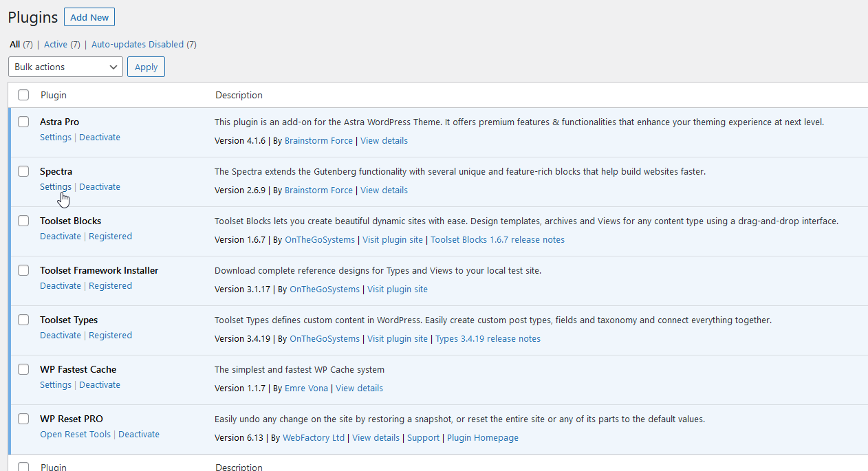
Task: Click Registered under Toolset Blocks
Action: (110, 236)
